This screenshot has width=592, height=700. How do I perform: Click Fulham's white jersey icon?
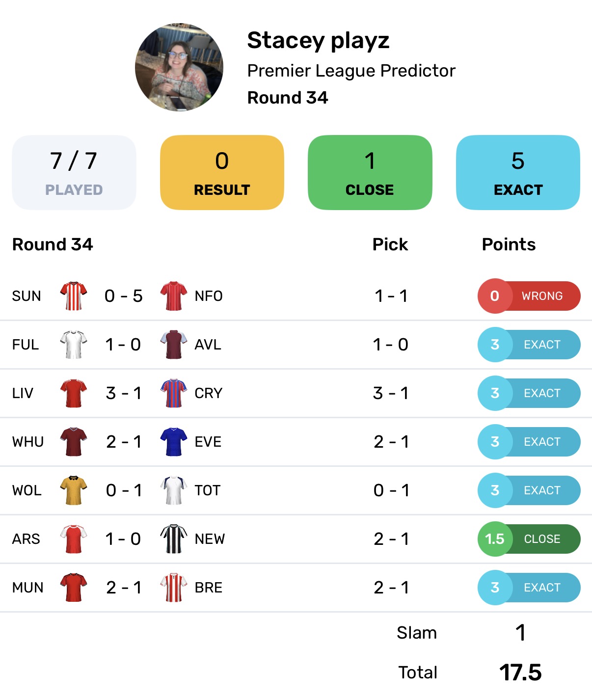74,345
